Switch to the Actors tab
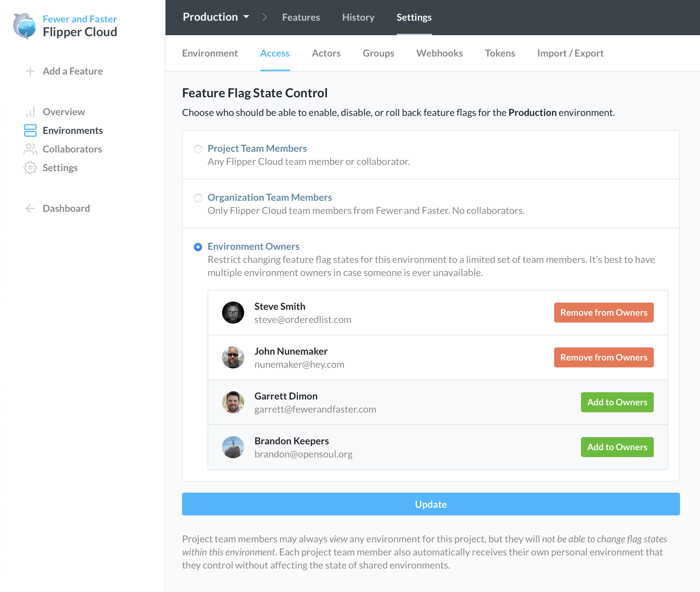 coord(326,53)
